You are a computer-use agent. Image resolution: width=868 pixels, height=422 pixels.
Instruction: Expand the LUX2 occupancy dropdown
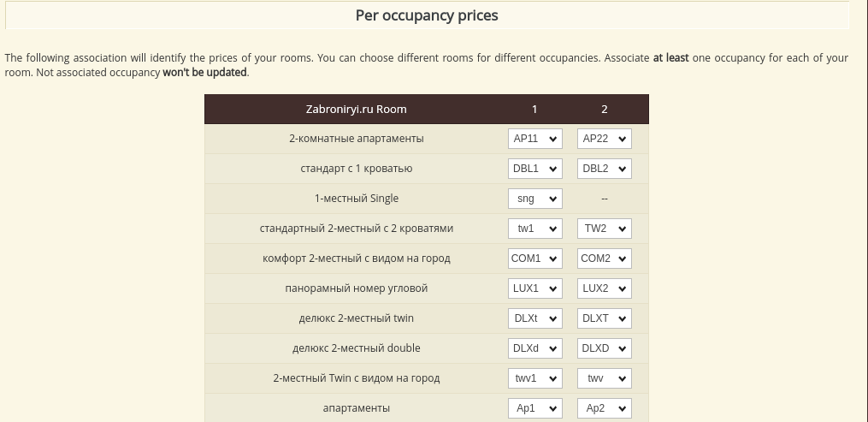pos(605,288)
